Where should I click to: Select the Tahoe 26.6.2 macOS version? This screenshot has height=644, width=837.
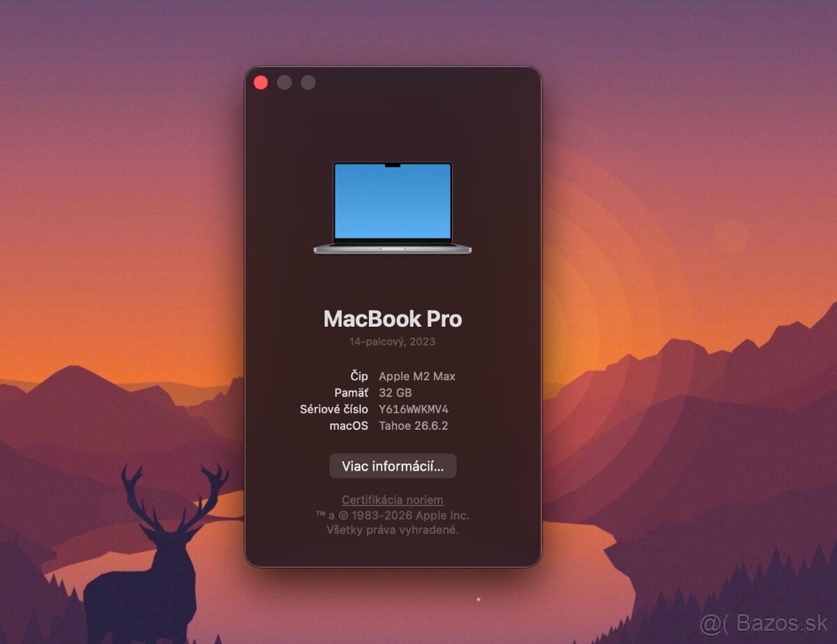[414, 427]
